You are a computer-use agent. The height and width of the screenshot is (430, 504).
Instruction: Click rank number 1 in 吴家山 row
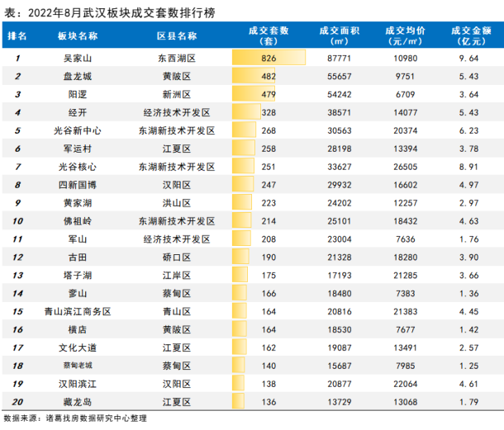click(17, 58)
